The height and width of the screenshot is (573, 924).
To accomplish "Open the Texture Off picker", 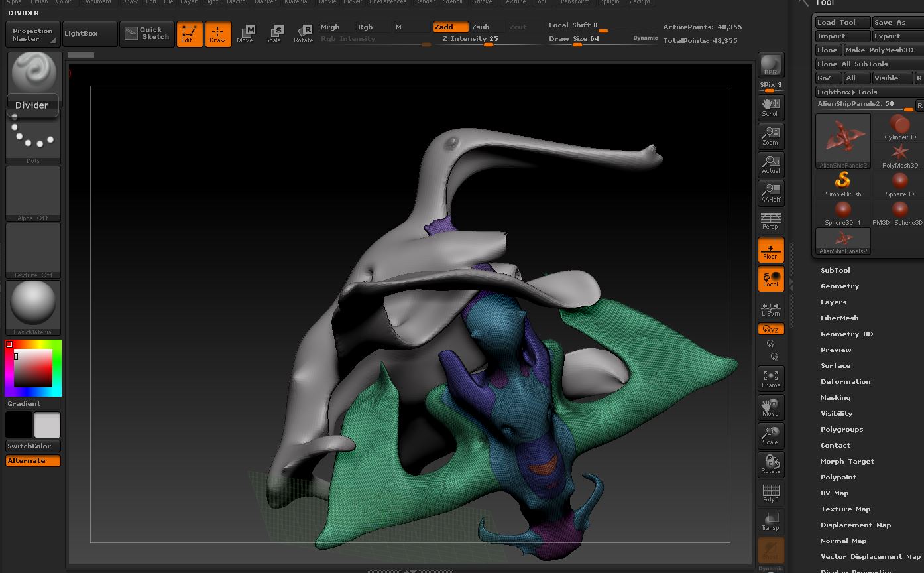I will (33, 250).
